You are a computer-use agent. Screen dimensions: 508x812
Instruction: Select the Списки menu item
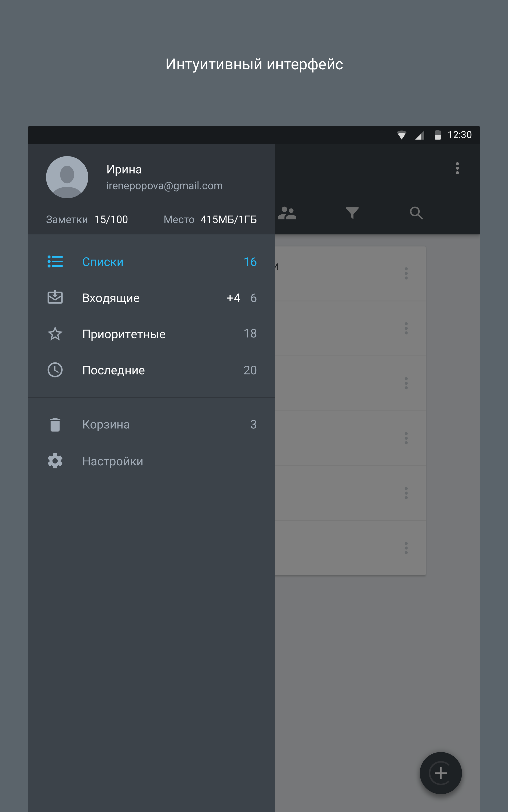152,262
